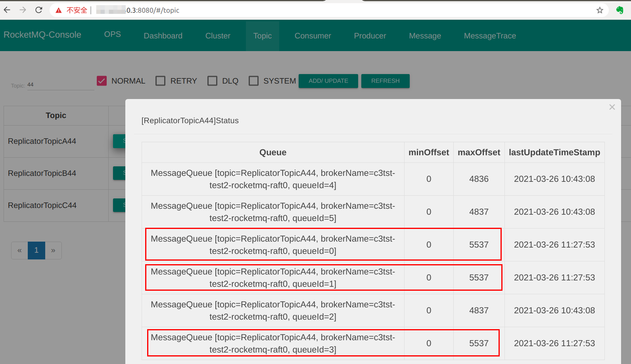
Task: Click the queueId=5 MessageQueue cell
Action: coord(273,212)
